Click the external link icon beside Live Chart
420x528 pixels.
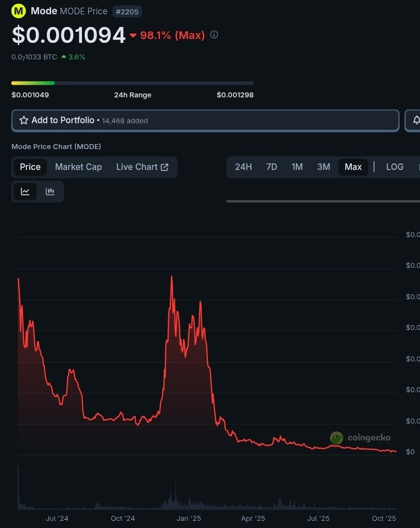click(x=164, y=167)
